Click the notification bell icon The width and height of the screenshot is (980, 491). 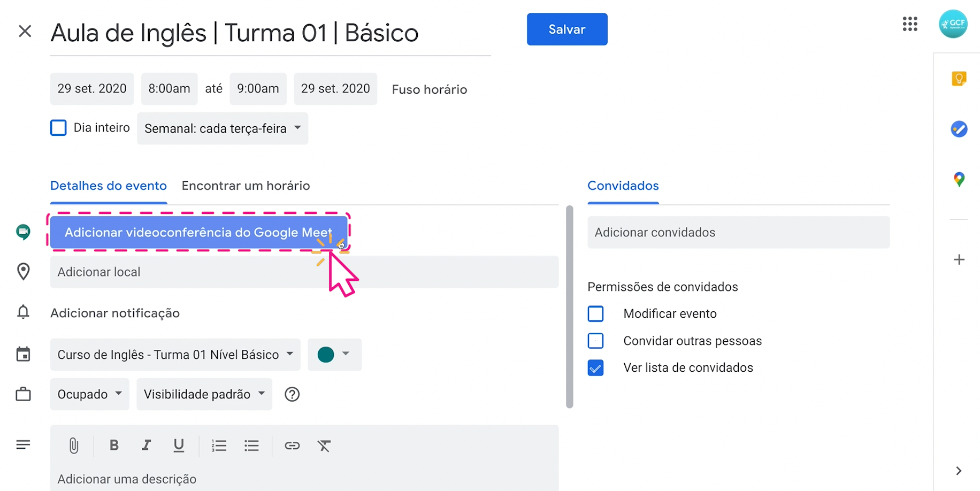(x=23, y=312)
